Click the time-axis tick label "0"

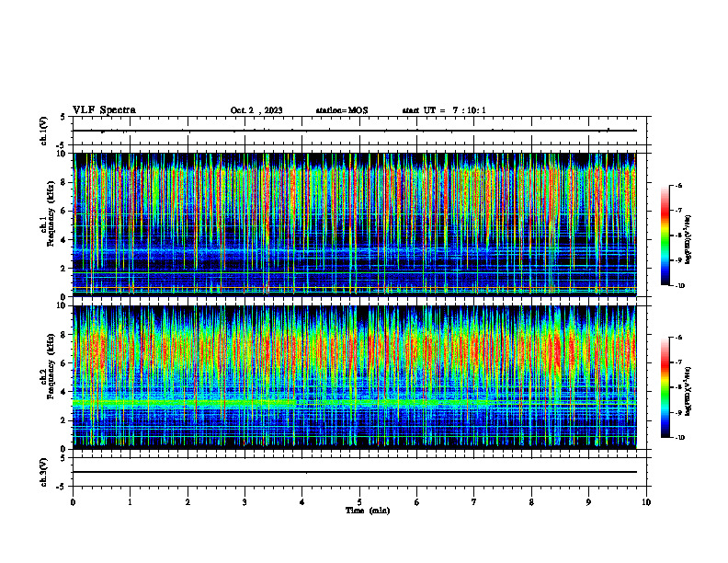[x=73, y=502]
